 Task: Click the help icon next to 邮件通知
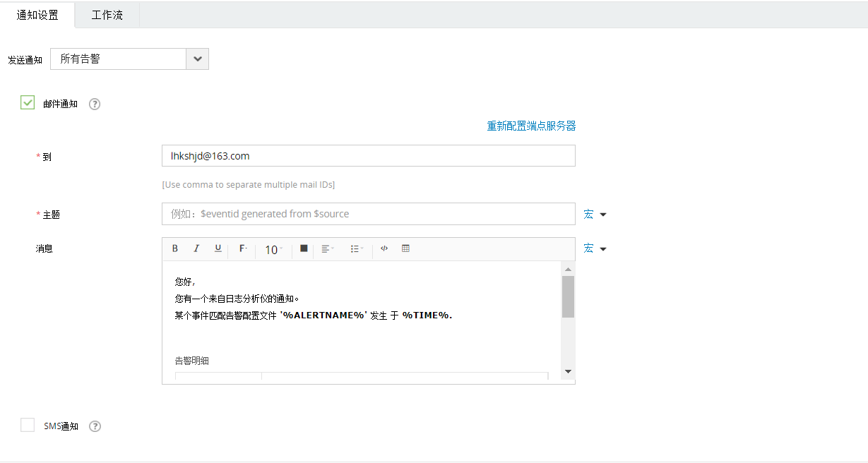pos(94,104)
